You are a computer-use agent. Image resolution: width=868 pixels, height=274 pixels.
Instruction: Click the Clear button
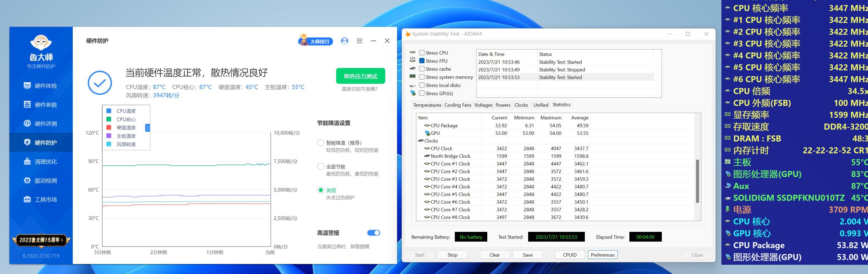[x=494, y=255]
